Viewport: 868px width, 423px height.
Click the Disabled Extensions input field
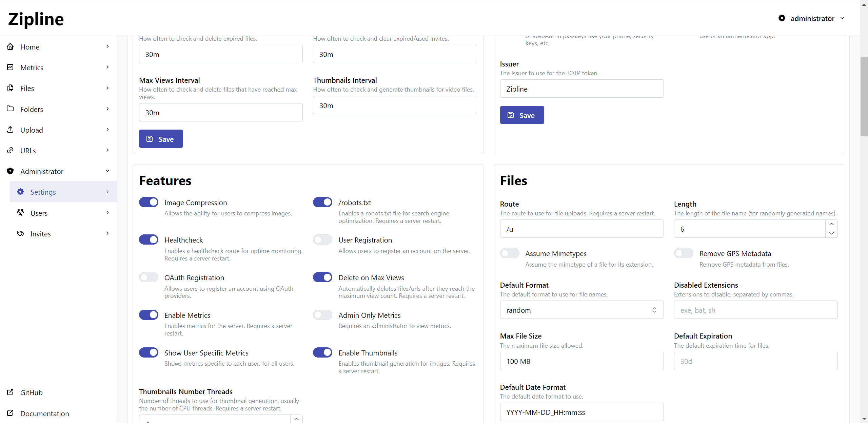tap(755, 310)
